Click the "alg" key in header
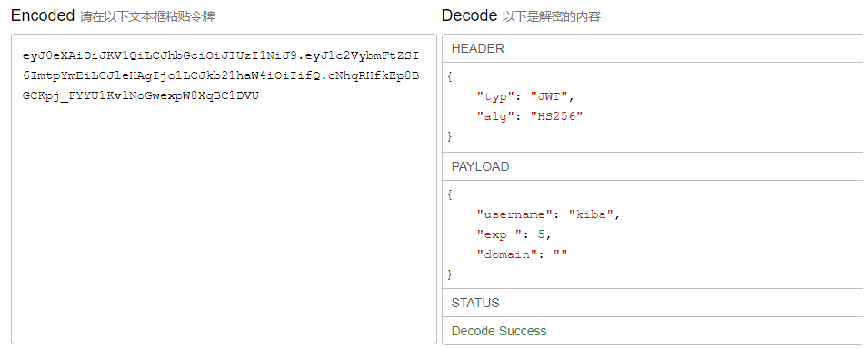Screen dimensions: 868x349 coord(492,116)
